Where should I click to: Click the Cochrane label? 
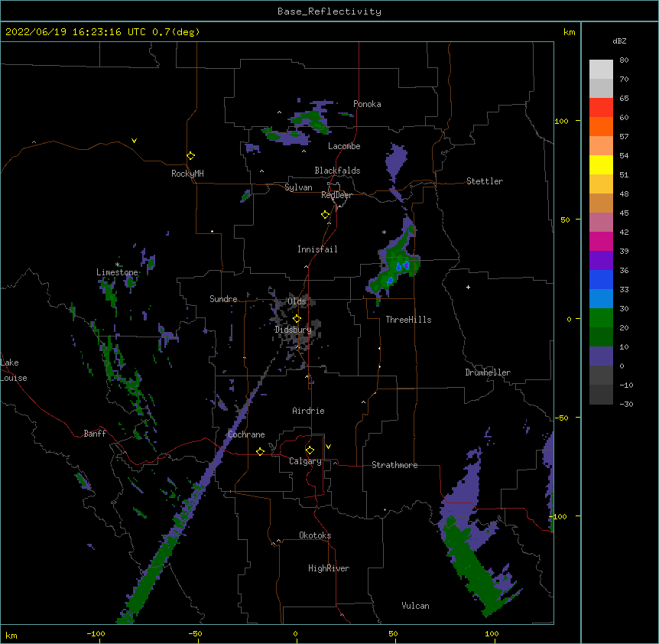point(246,434)
